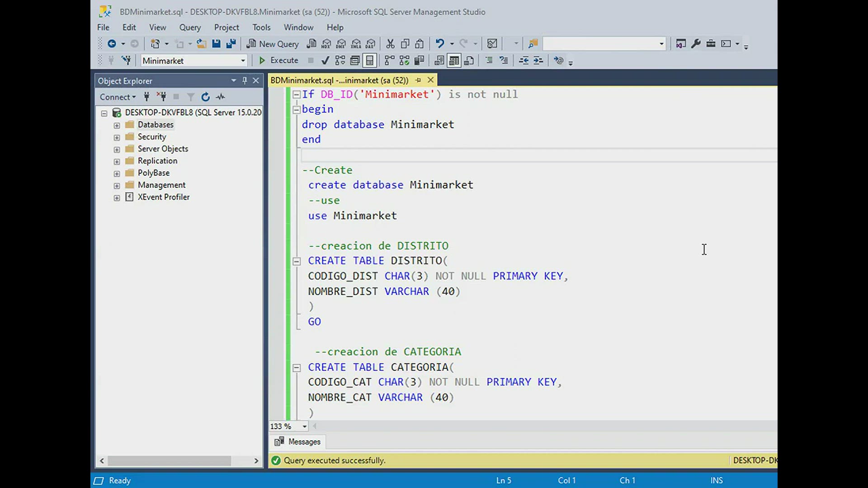Screen dimensions: 868x488
Task: Undo the last action
Action: 440,44
